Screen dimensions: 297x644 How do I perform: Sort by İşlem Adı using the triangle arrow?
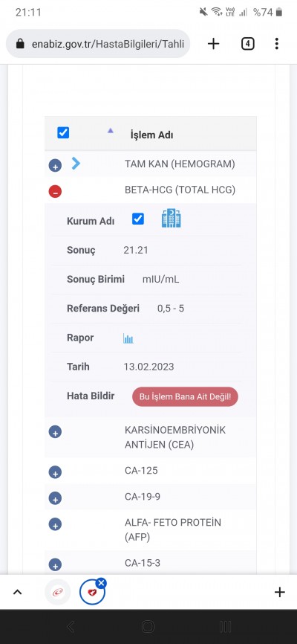pos(110,131)
